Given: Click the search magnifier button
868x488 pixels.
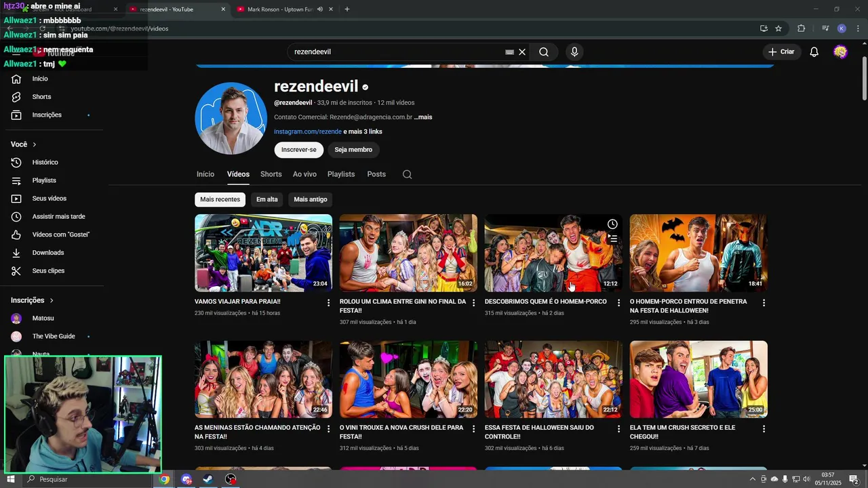Looking at the screenshot, I should [544, 52].
